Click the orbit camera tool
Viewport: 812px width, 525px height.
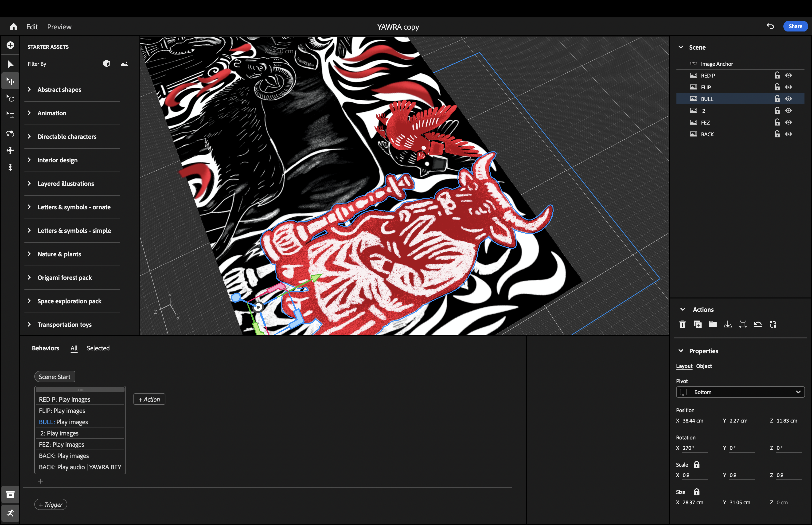(10, 133)
